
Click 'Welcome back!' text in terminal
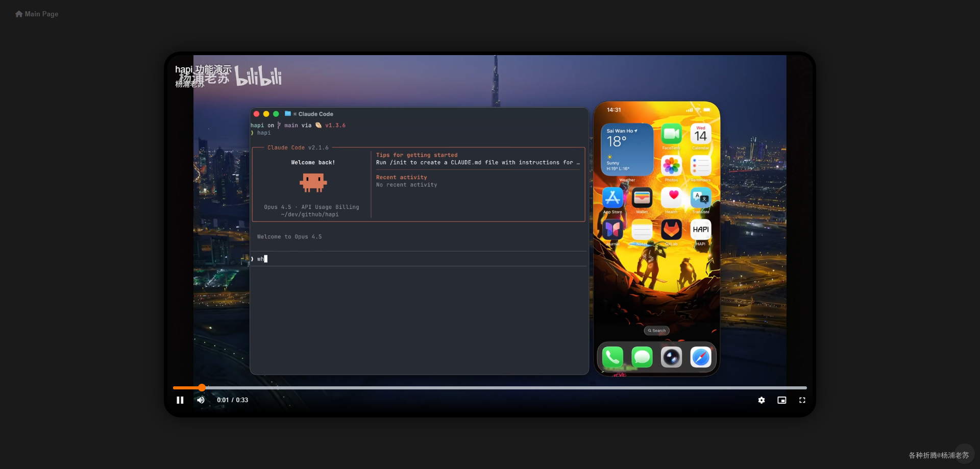pos(313,163)
